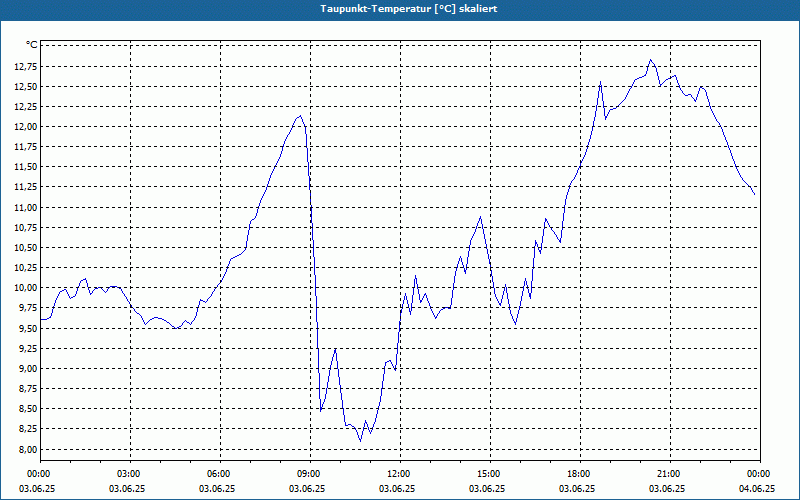Click the 9,25 y-axis label

tap(29, 348)
